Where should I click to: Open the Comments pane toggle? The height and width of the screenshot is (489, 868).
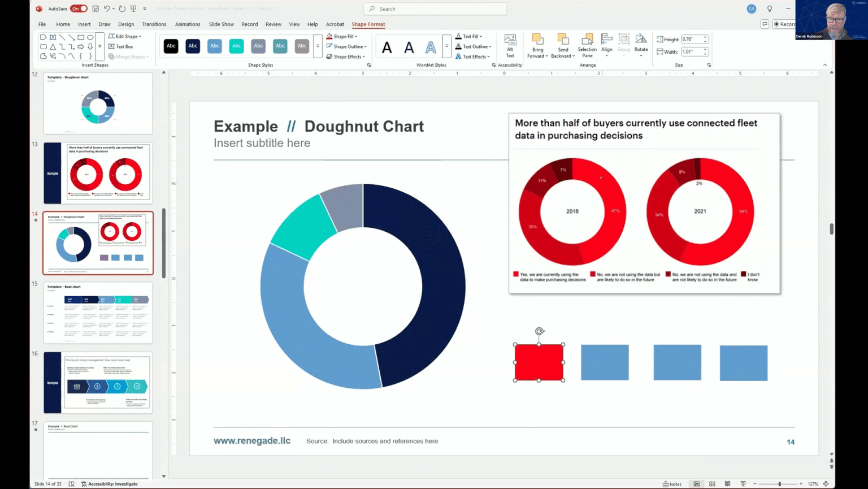pyautogui.click(x=765, y=24)
